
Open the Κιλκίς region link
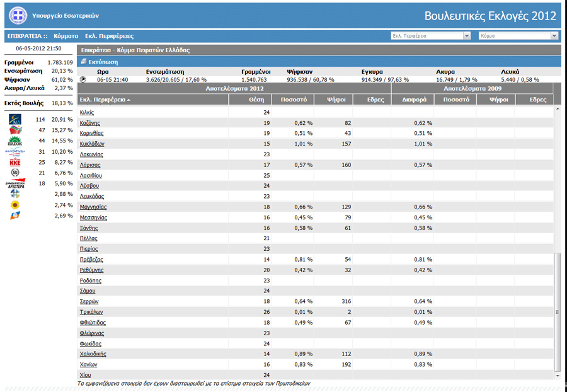click(x=87, y=112)
